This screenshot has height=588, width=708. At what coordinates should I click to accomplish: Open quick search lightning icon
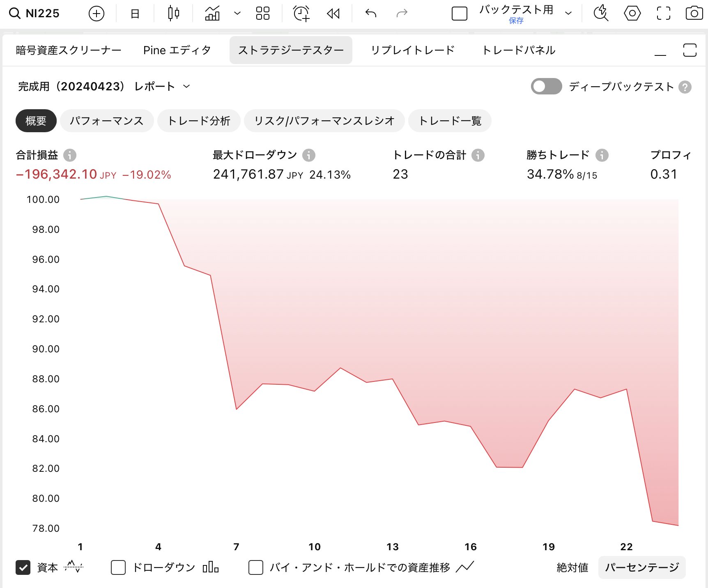click(x=601, y=14)
